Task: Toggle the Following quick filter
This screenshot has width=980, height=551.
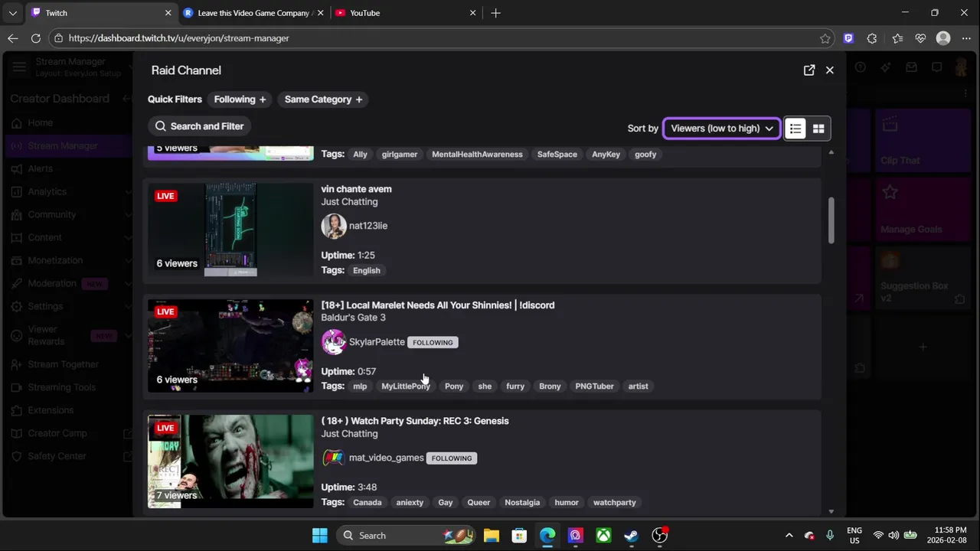Action: click(240, 99)
